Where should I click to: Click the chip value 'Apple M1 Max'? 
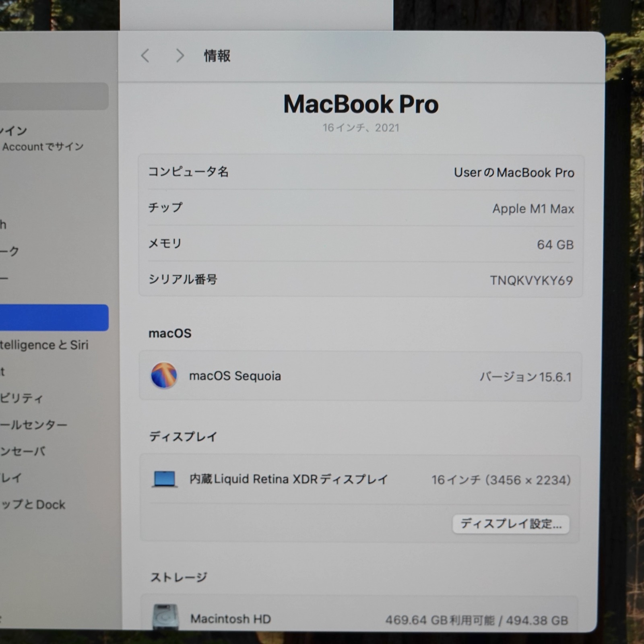533,208
